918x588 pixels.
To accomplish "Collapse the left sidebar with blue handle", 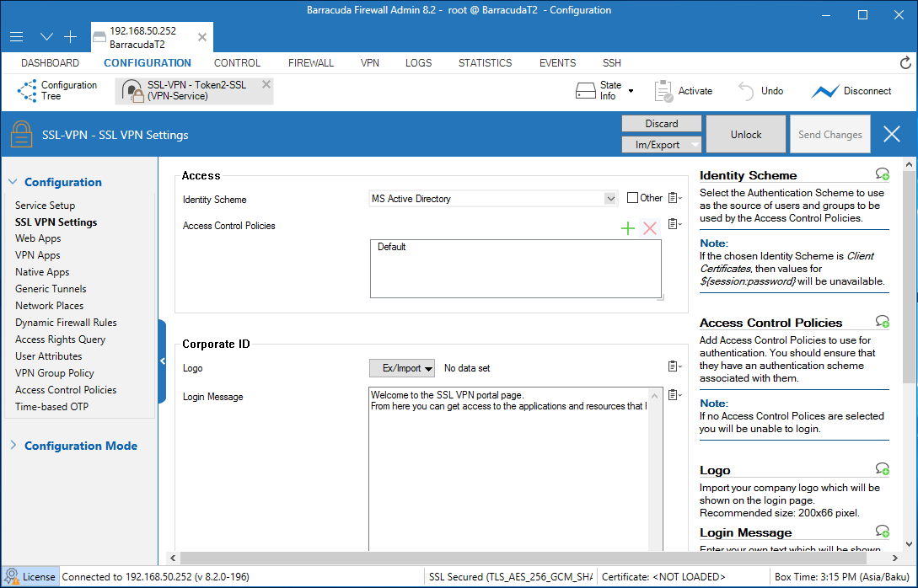I will 162,361.
